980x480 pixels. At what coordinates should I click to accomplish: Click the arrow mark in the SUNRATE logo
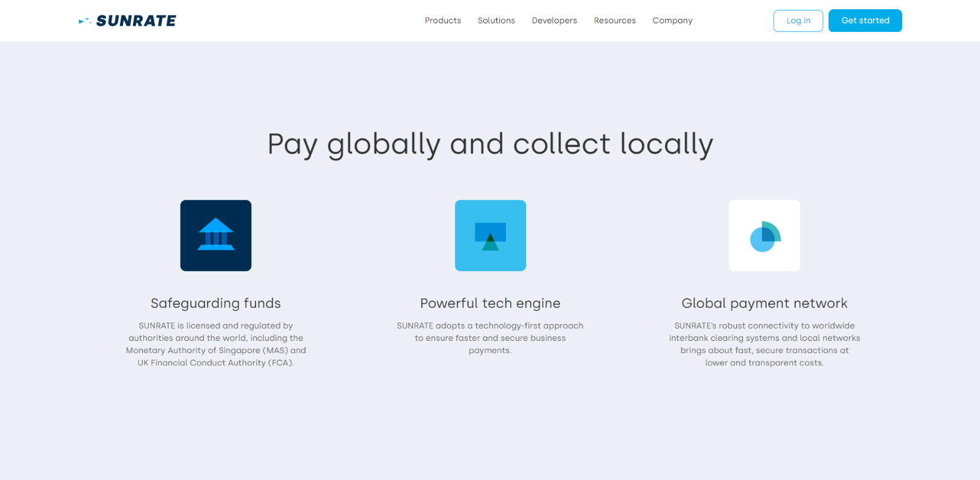[x=85, y=21]
